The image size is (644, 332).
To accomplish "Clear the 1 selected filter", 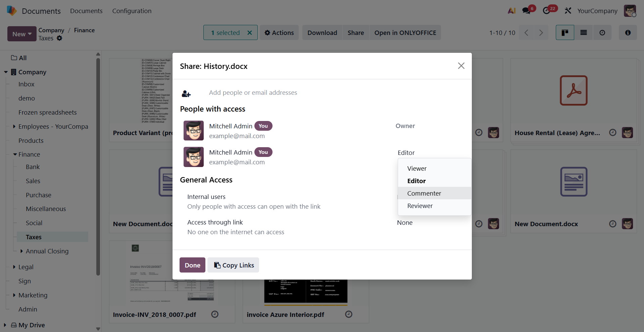I will pos(249,33).
